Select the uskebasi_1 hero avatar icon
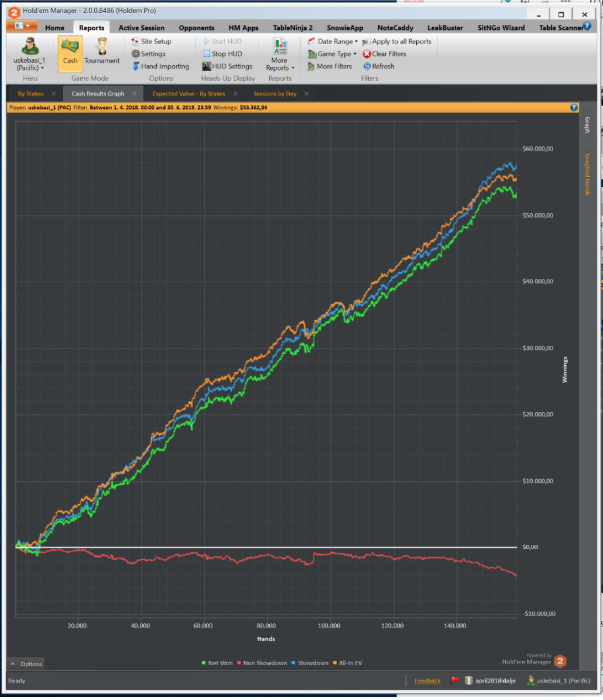Screen dimensions: 603x700 (x=30, y=46)
